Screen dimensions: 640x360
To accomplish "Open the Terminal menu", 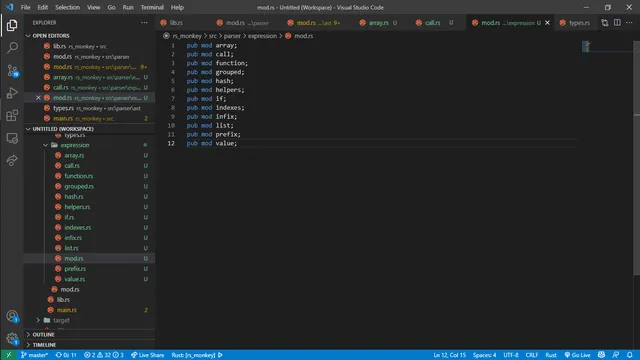I will pyautogui.click(x=152, y=7).
